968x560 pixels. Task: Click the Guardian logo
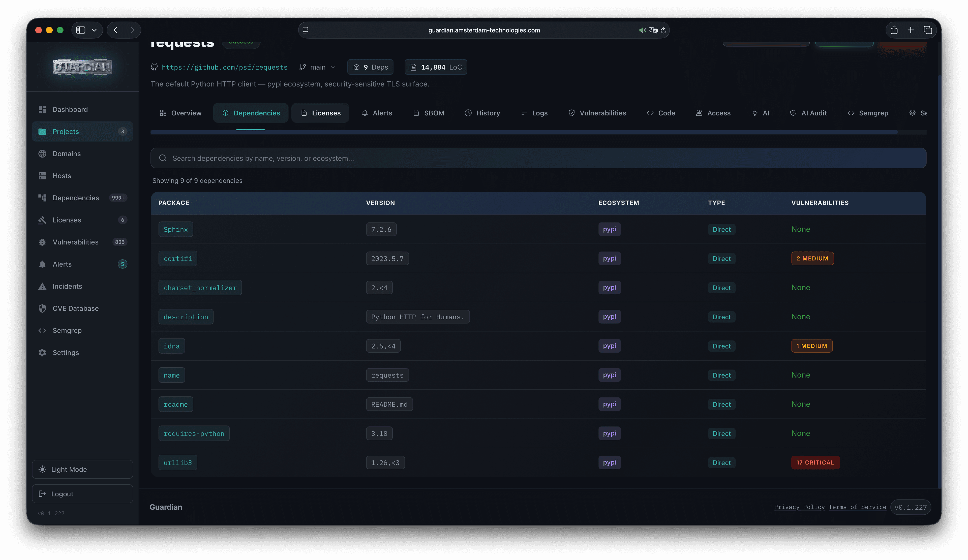click(82, 67)
